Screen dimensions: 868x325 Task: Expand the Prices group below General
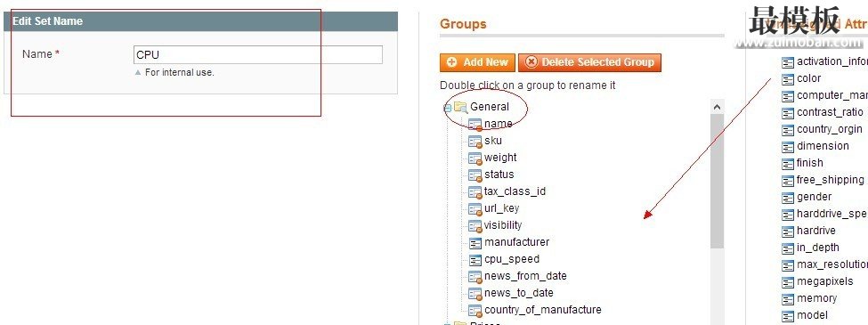(x=447, y=323)
